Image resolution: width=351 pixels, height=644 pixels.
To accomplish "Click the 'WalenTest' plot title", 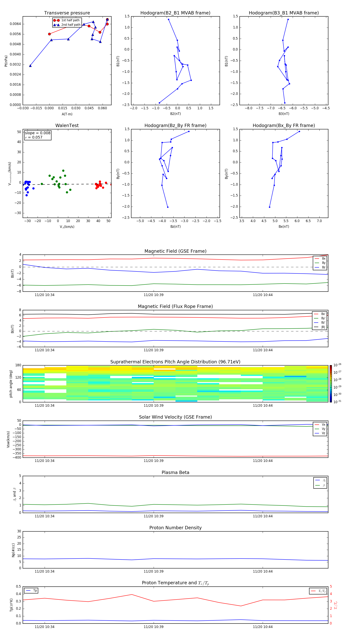I will [x=67, y=125].
